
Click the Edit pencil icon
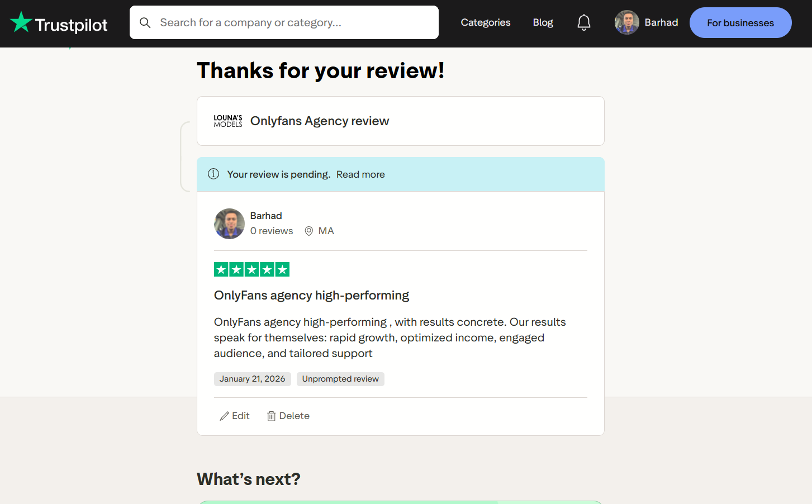pyautogui.click(x=225, y=416)
